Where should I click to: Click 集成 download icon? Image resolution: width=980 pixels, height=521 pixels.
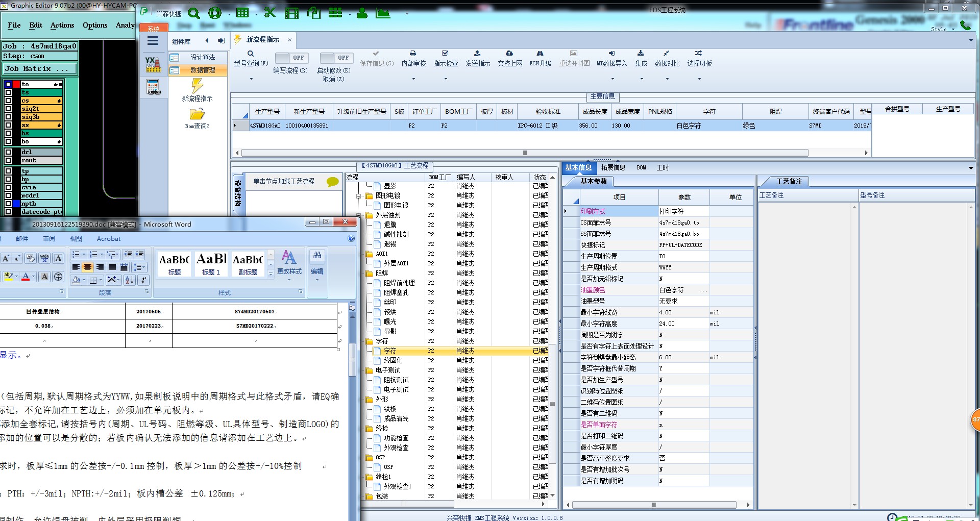(x=641, y=54)
